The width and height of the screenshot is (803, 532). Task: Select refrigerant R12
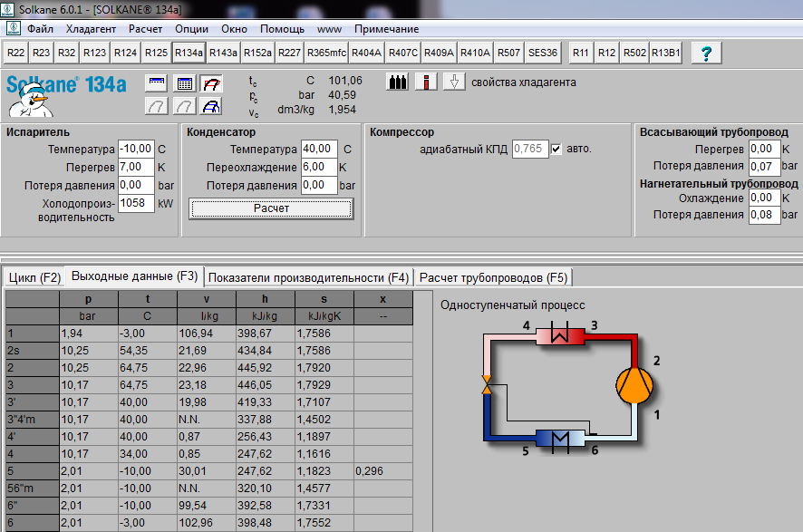point(607,53)
